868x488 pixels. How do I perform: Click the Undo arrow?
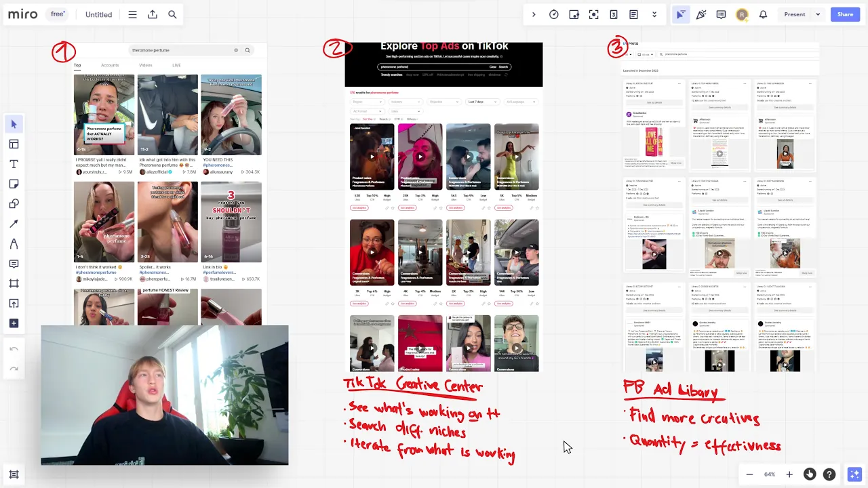tap(14, 349)
